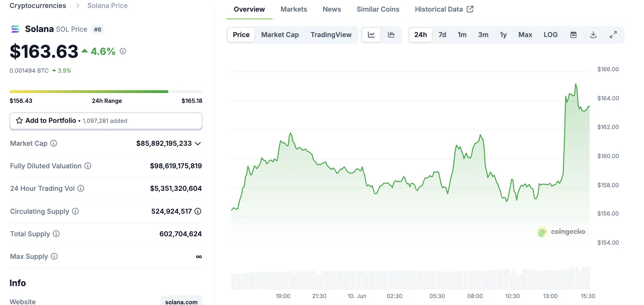The image size is (644, 305).
Task: Open the Markets tab
Action: 294,9
